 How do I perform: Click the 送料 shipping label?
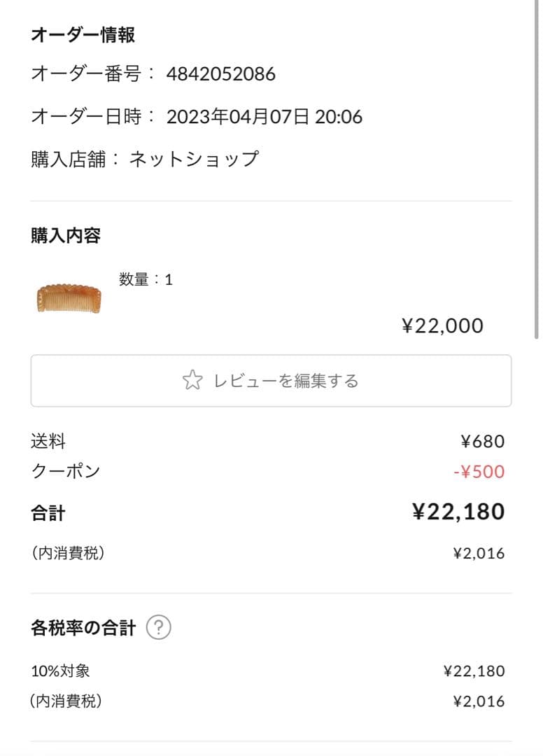pyautogui.click(x=48, y=442)
